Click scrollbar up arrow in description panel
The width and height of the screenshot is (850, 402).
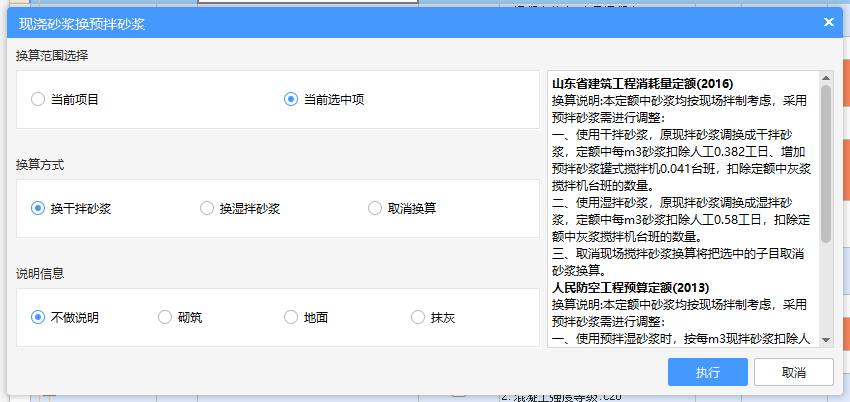point(826,78)
